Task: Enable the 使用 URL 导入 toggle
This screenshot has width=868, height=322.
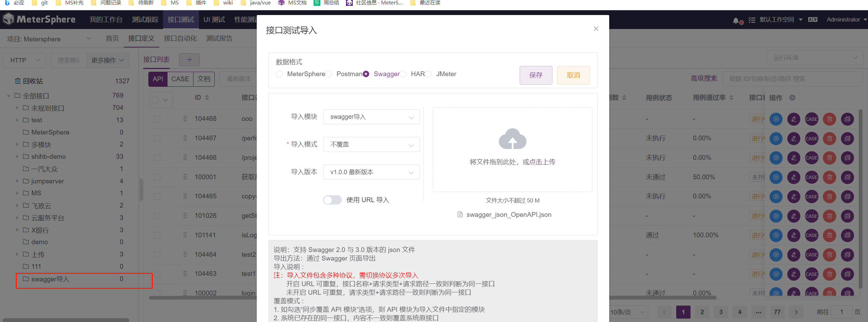Action: pyautogui.click(x=332, y=200)
